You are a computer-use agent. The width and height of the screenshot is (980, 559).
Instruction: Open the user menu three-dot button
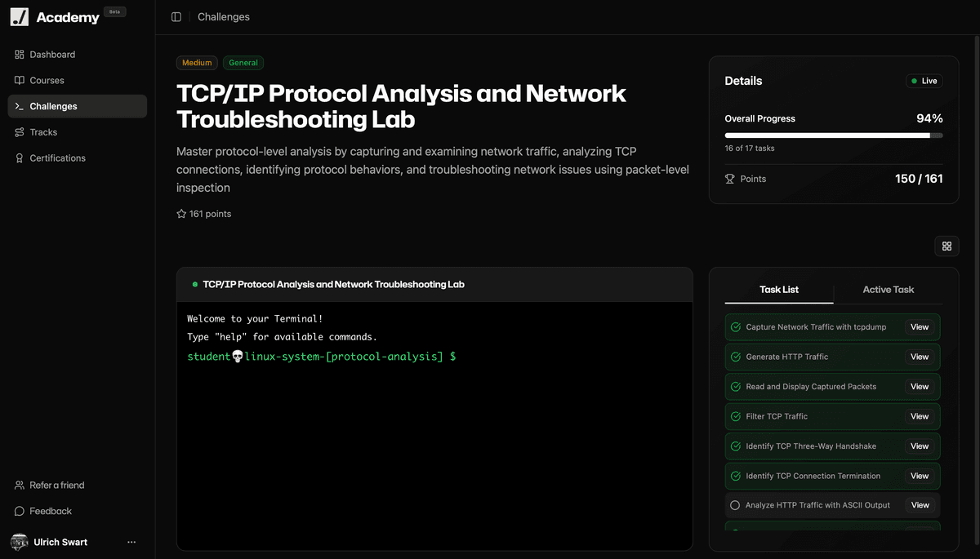[131, 542]
